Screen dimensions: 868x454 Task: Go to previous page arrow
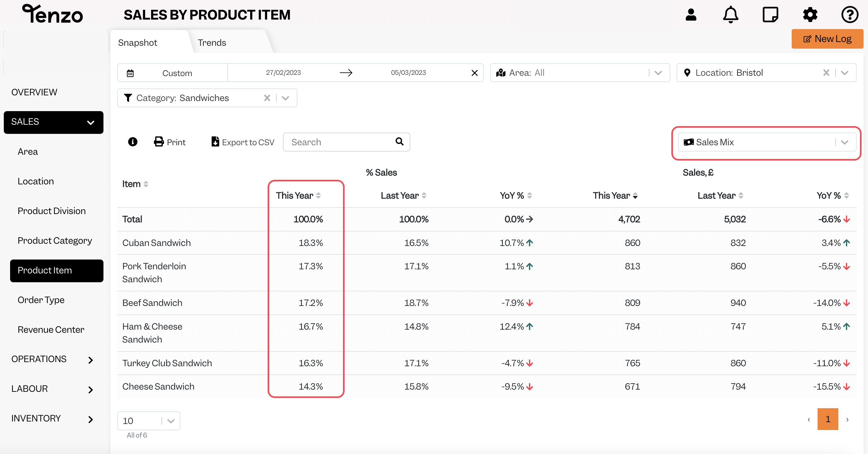coord(809,419)
